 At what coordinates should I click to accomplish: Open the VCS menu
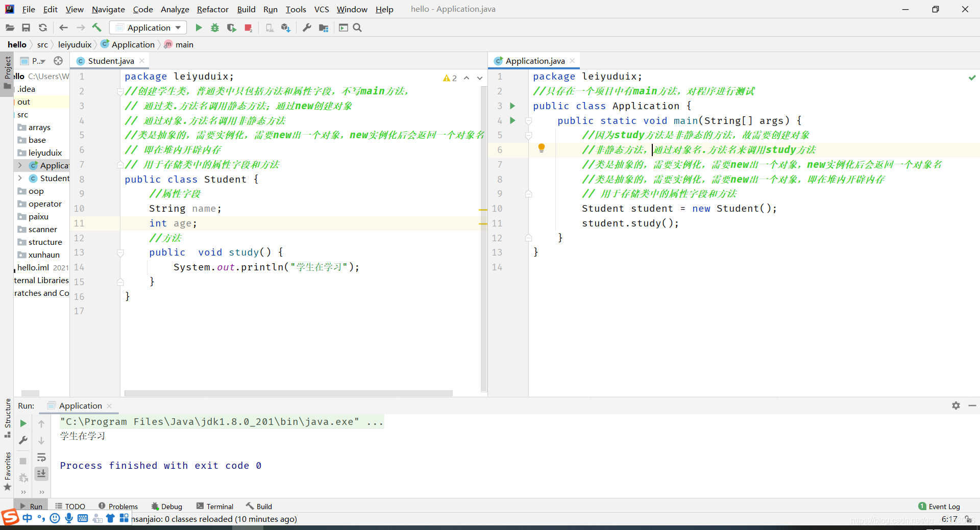tap(322, 9)
